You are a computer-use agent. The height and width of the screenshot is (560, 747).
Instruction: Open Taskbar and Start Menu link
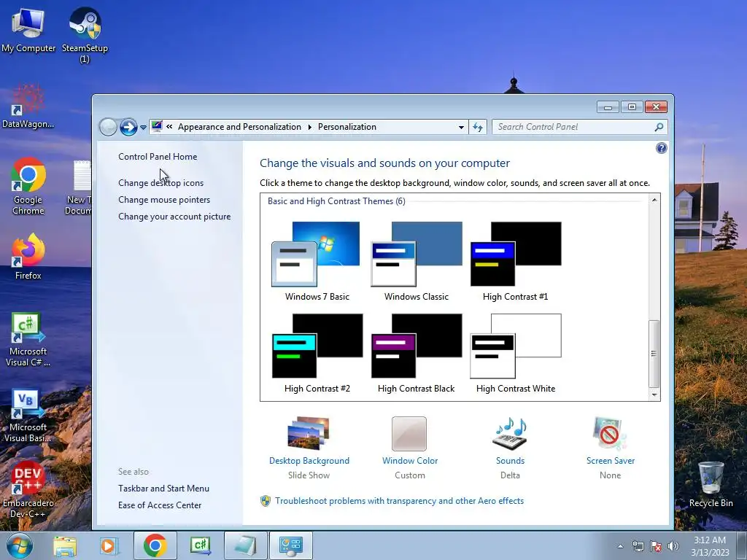coord(163,488)
